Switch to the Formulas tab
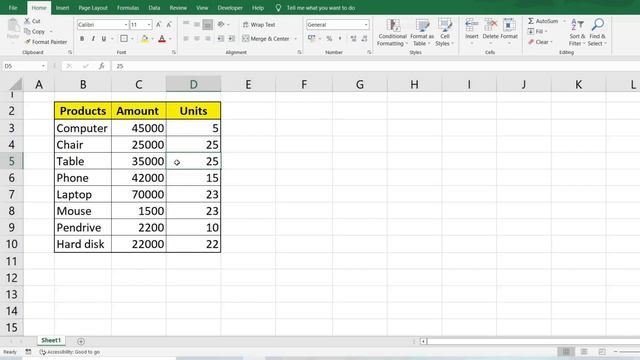The height and width of the screenshot is (360, 640). (x=128, y=8)
